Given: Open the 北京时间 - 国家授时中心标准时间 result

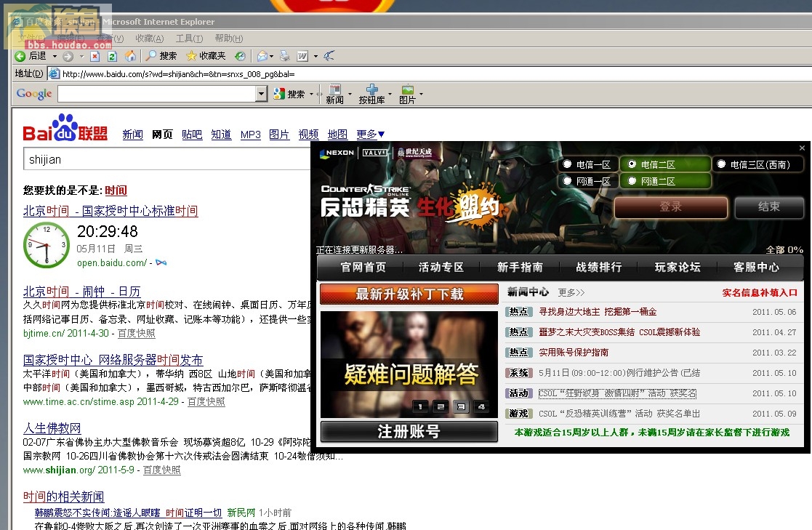Looking at the screenshot, I should pyautogui.click(x=110, y=211).
